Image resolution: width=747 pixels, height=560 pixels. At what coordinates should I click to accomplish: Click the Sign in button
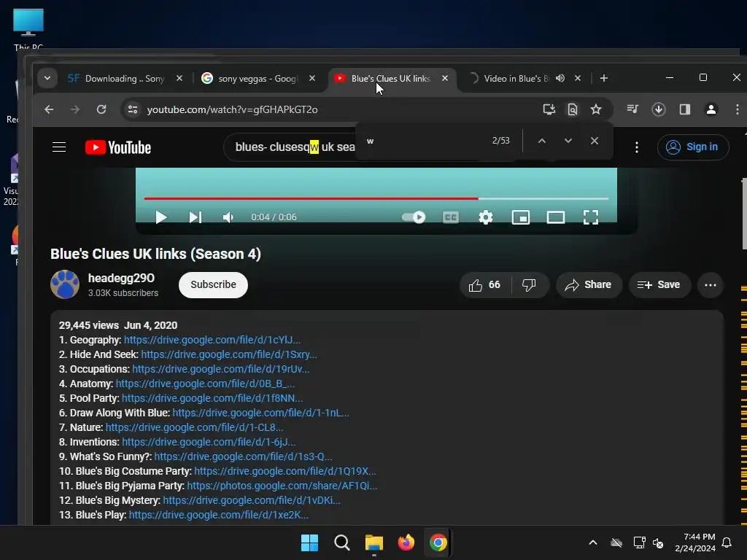pyautogui.click(x=693, y=147)
